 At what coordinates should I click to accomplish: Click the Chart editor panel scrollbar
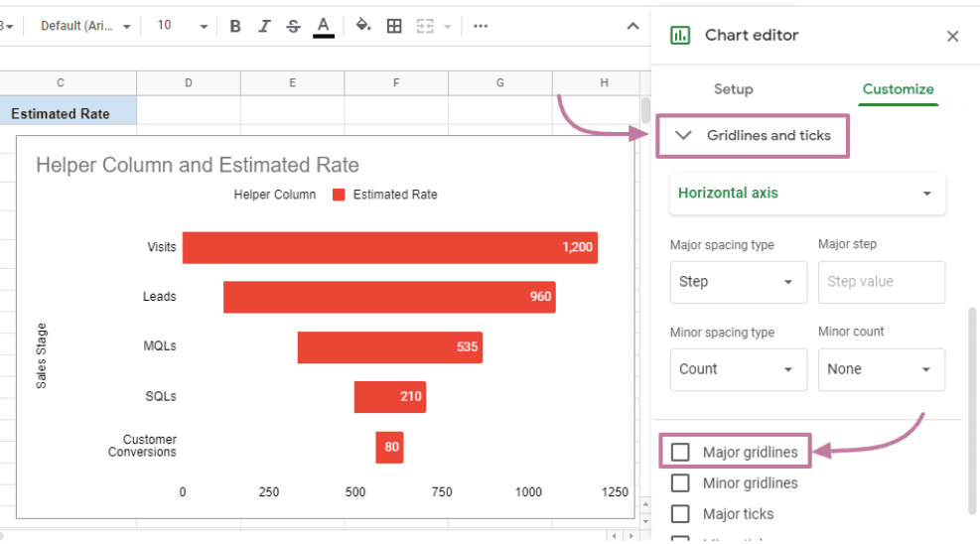[972, 410]
